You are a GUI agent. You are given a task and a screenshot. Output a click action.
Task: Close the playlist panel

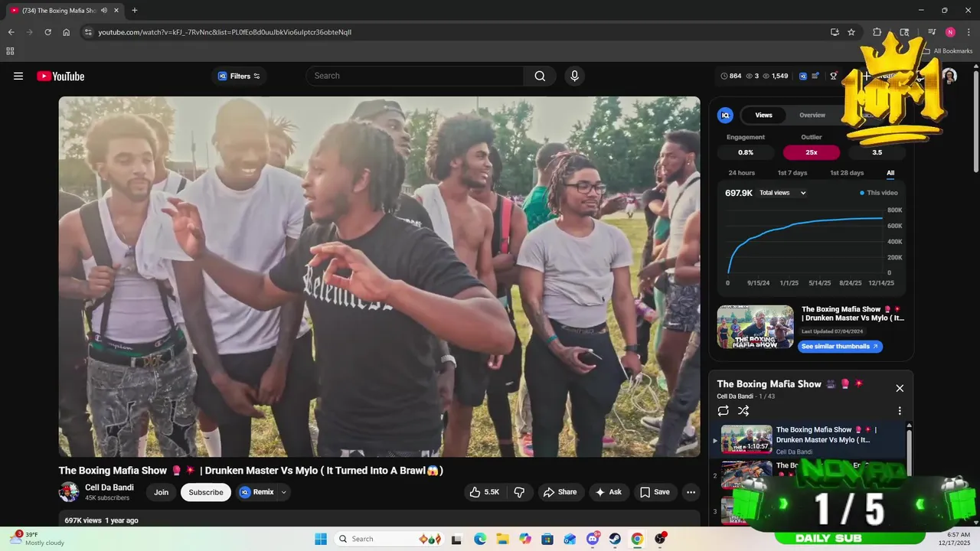pyautogui.click(x=900, y=388)
